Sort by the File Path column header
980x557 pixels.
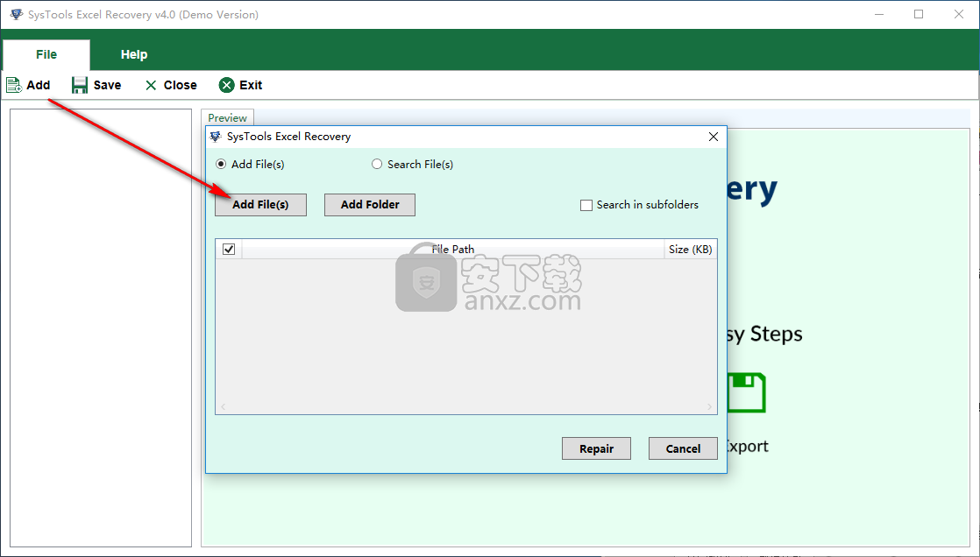(x=452, y=249)
